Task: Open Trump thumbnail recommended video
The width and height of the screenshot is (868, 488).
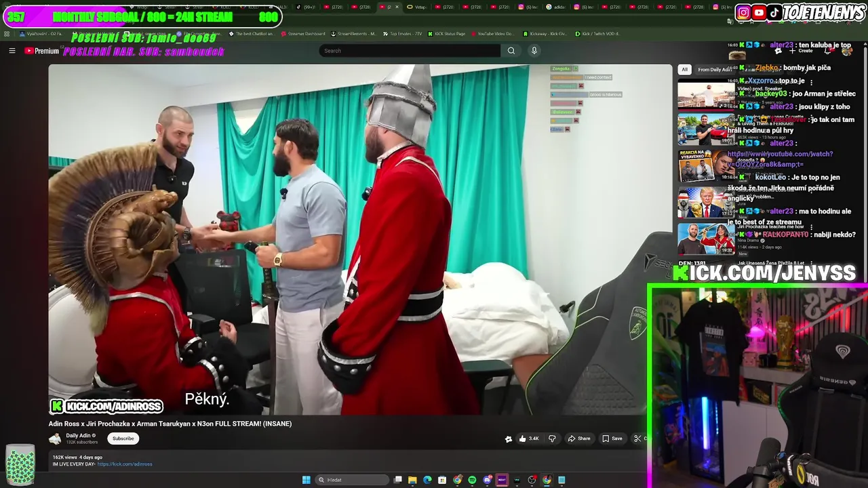Action: [x=706, y=203]
